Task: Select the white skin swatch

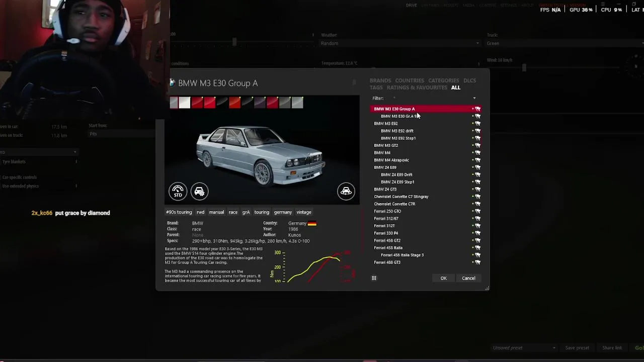Action: (x=184, y=103)
